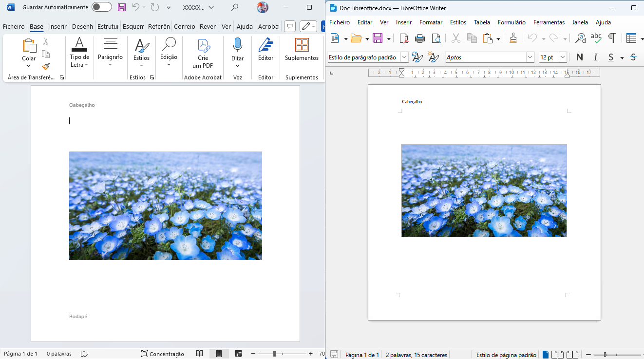This screenshot has width=644, height=359.
Task: Expand the paragraph style dropdown arrow
Action: pos(404,57)
